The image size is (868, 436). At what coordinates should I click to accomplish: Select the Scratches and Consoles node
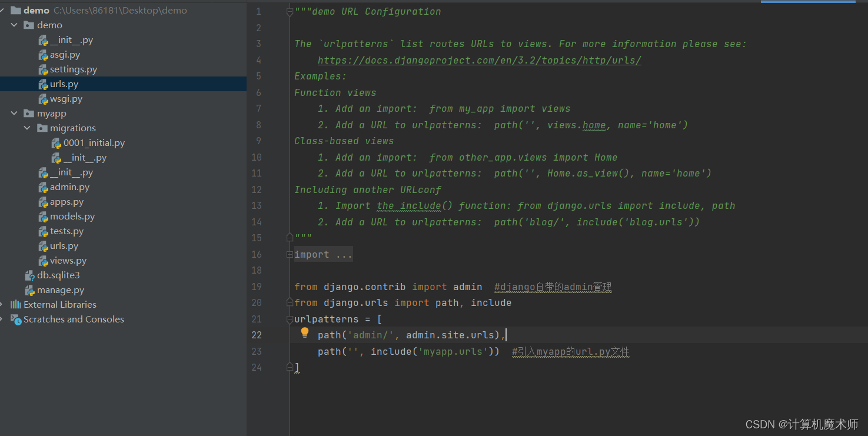(x=74, y=319)
